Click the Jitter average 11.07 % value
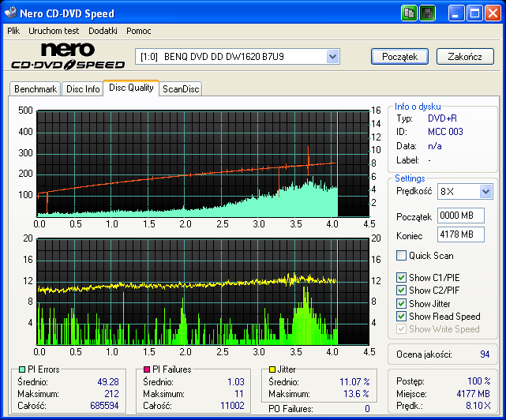The width and height of the screenshot is (506, 420). 354,382
